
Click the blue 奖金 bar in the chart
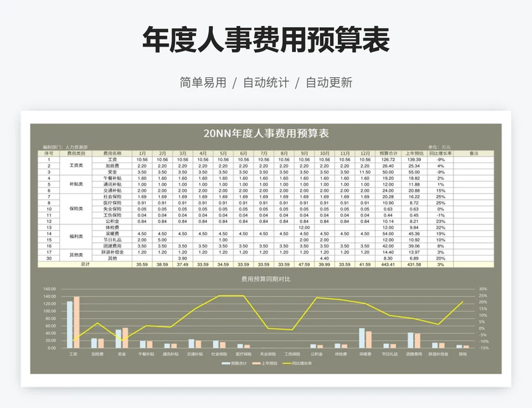tap(118, 339)
